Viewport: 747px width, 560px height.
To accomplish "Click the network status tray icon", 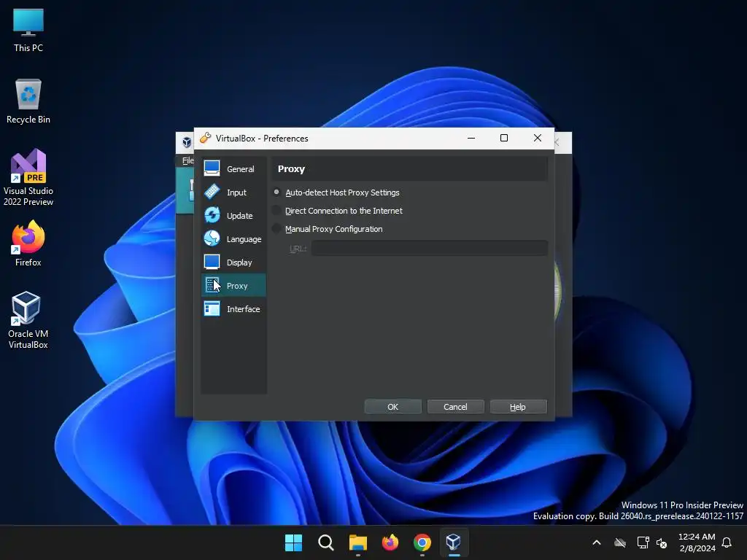I will [643, 542].
